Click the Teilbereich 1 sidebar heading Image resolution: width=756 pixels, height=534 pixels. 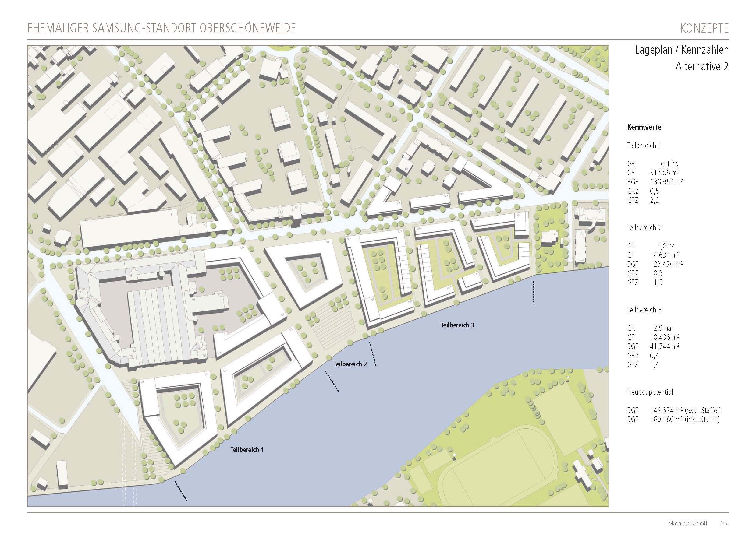pyautogui.click(x=644, y=146)
